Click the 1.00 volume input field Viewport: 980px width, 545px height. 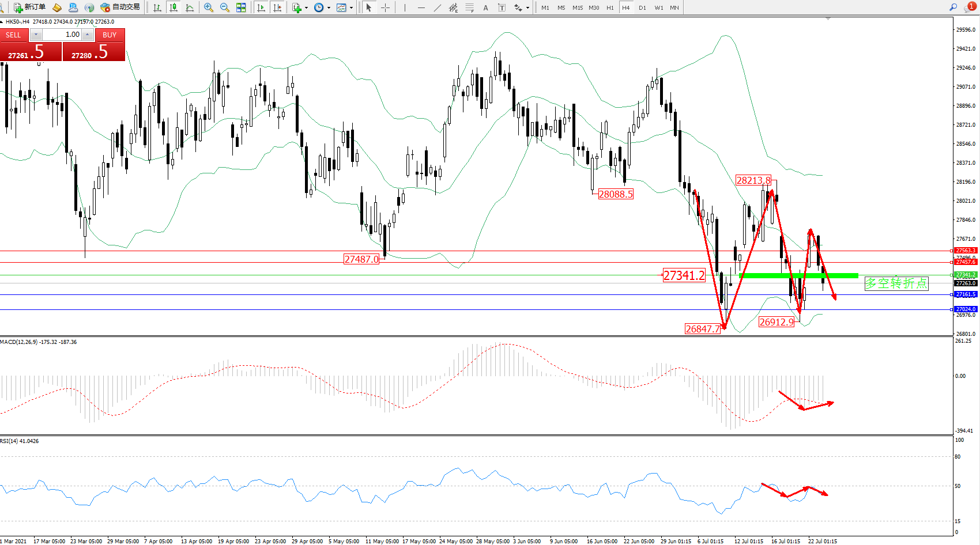tap(62, 35)
